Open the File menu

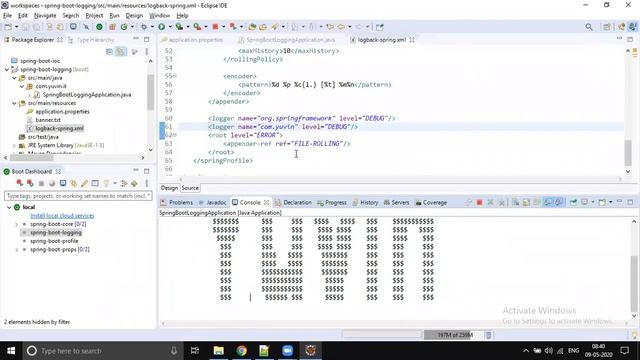7,16
